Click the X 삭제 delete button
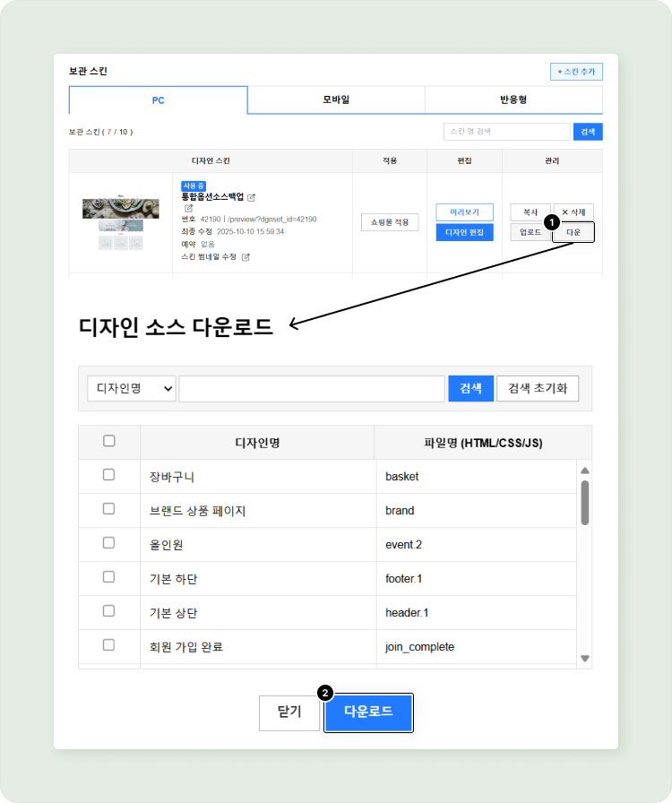 coord(573,212)
